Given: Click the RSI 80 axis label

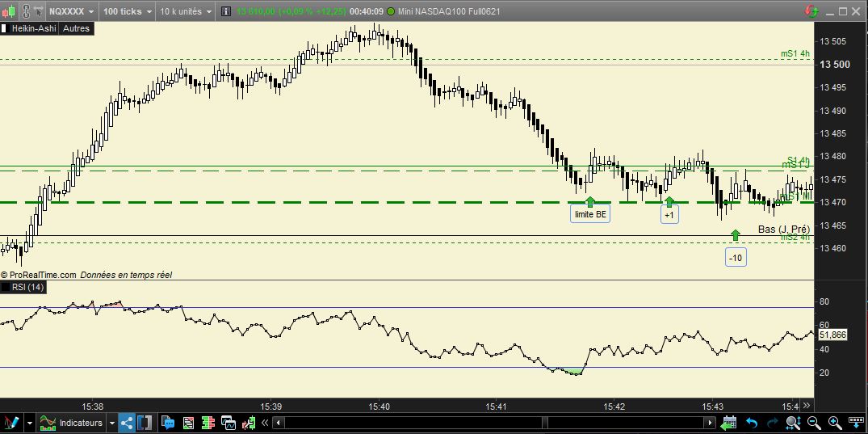Looking at the screenshot, I should 824,302.
